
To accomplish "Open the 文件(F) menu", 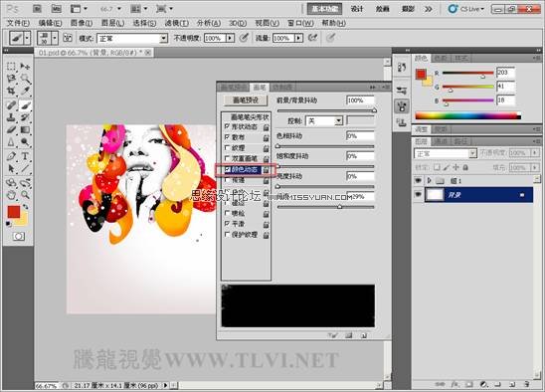I will coord(18,23).
